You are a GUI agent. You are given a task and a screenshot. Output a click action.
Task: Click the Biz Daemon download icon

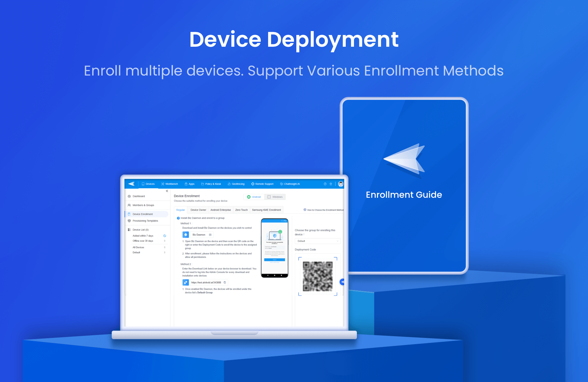coord(210,235)
